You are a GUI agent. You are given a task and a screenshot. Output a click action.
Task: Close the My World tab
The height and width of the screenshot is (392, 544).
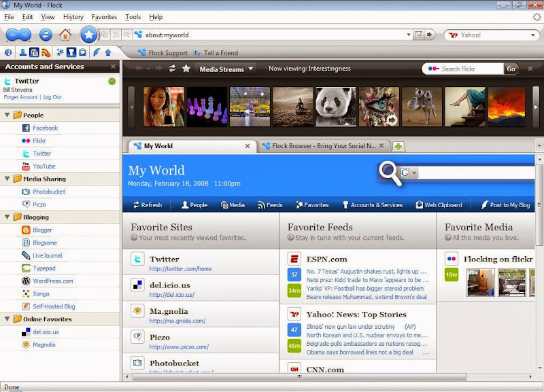pos(248,146)
